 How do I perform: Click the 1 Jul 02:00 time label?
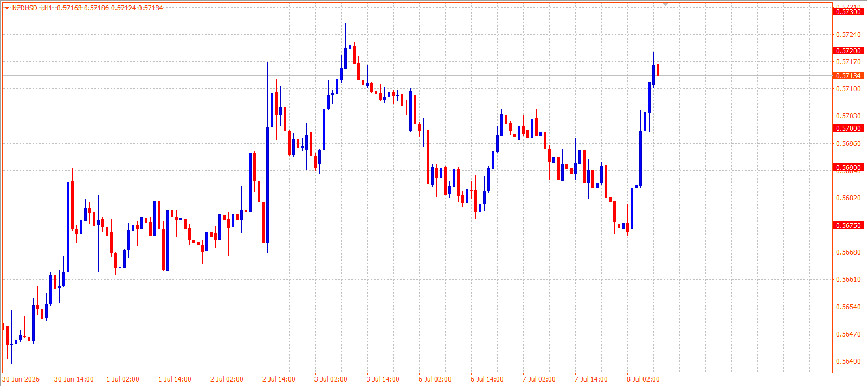click(x=123, y=379)
